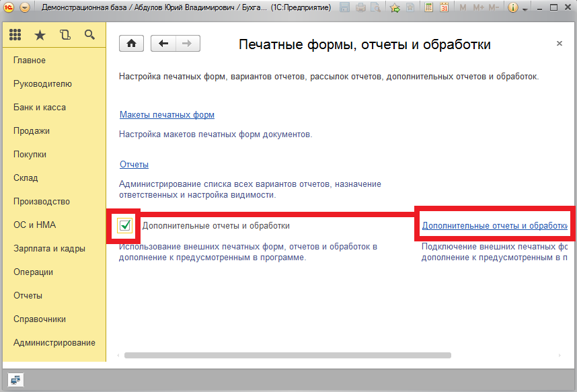
Task: Open the Макеты печатных форм link
Action: tap(167, 115)
